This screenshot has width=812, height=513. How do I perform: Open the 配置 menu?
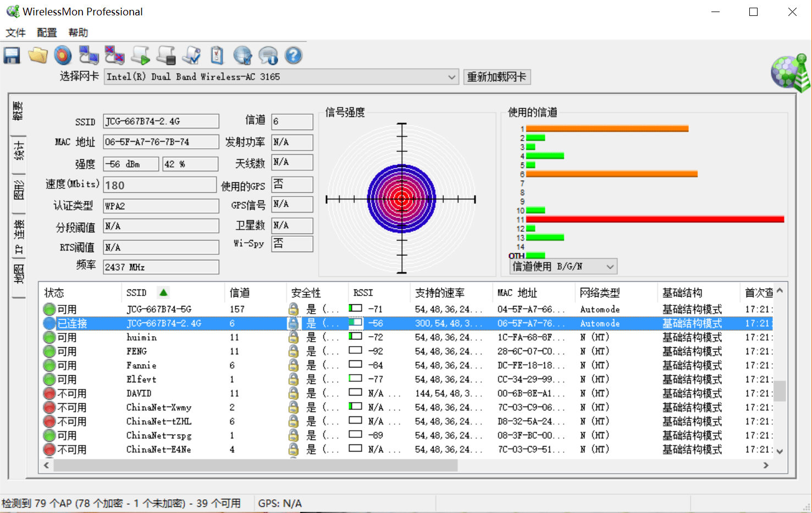[47, 32]
